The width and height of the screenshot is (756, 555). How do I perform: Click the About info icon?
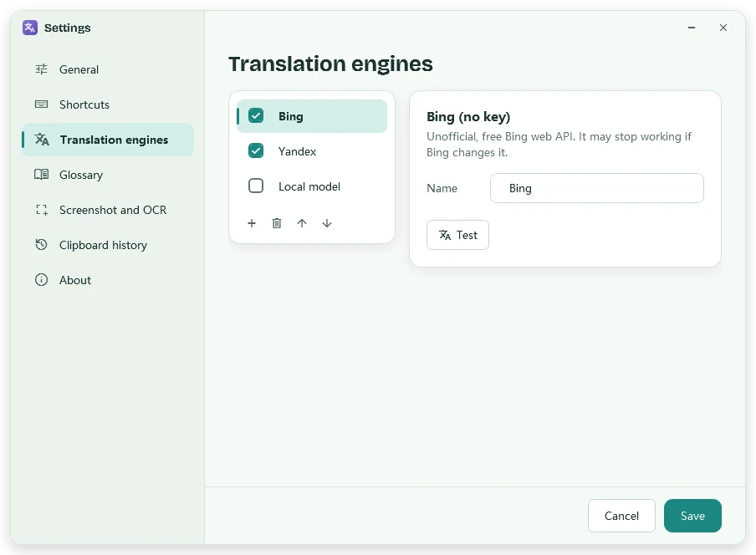42,280
